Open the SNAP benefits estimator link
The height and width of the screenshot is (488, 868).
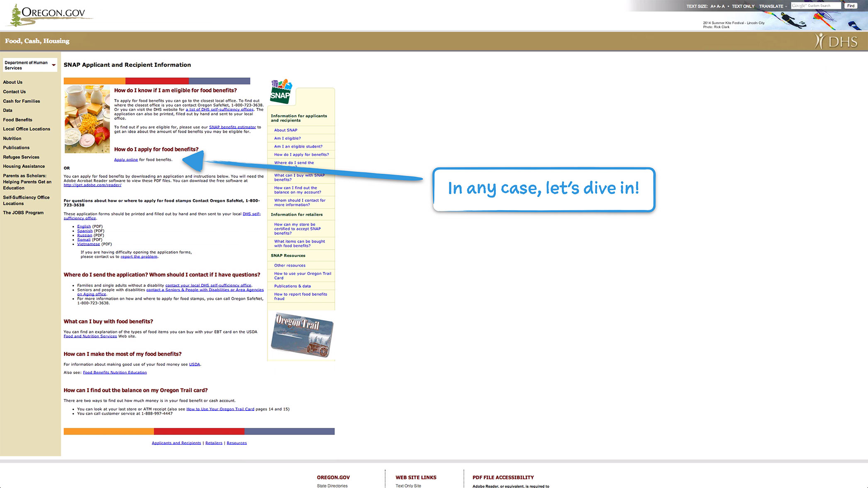click(232, 127)
